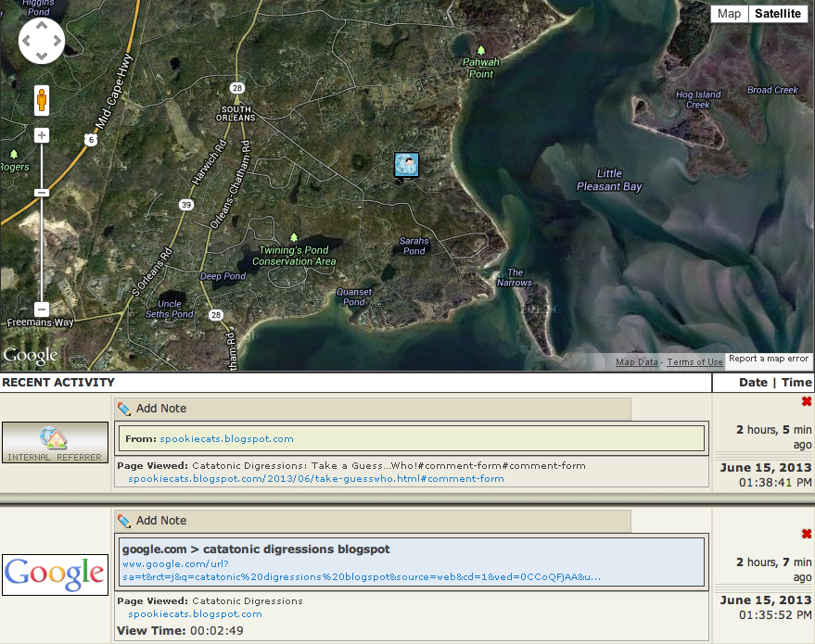This screenshot has height=644, width=815.
Task: Delete the 2 hours 5 min ago entry
Action: click(x=807, y=401)
